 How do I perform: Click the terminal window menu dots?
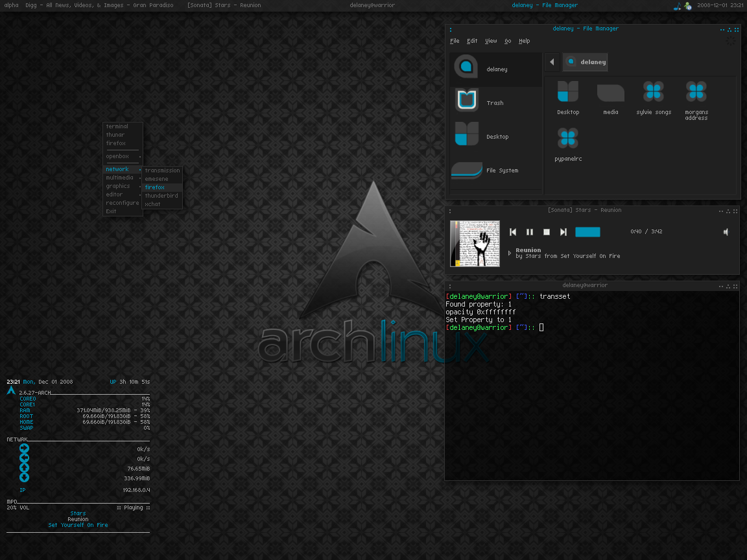[450, 286]
